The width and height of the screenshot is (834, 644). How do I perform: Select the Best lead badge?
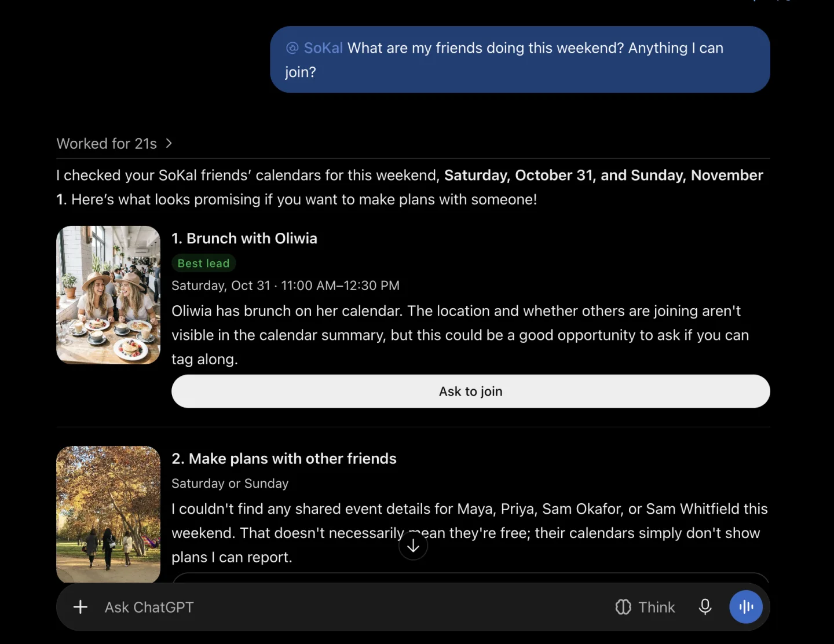point(203,263)
